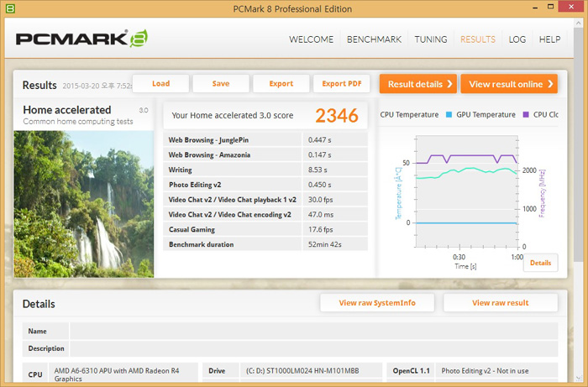Open the TUNING tab
Image resolution: width=588 pixels, height=387 pixels.
click(430, 39)
